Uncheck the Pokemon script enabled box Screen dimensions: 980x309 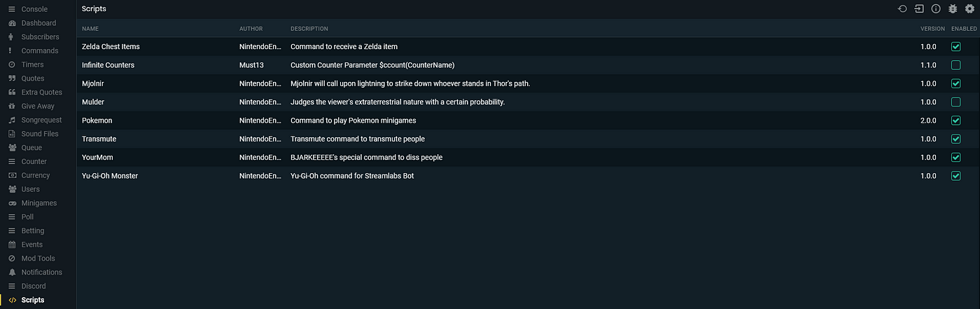955,121
